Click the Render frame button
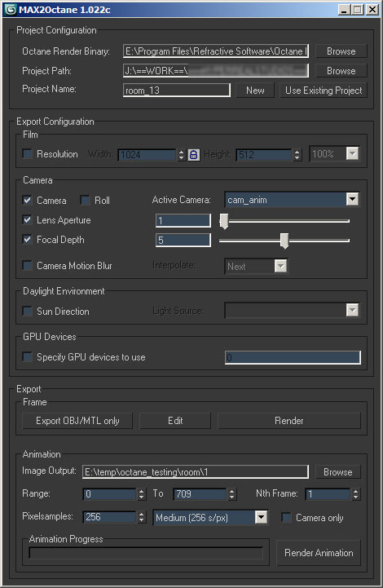 point(289,421)
